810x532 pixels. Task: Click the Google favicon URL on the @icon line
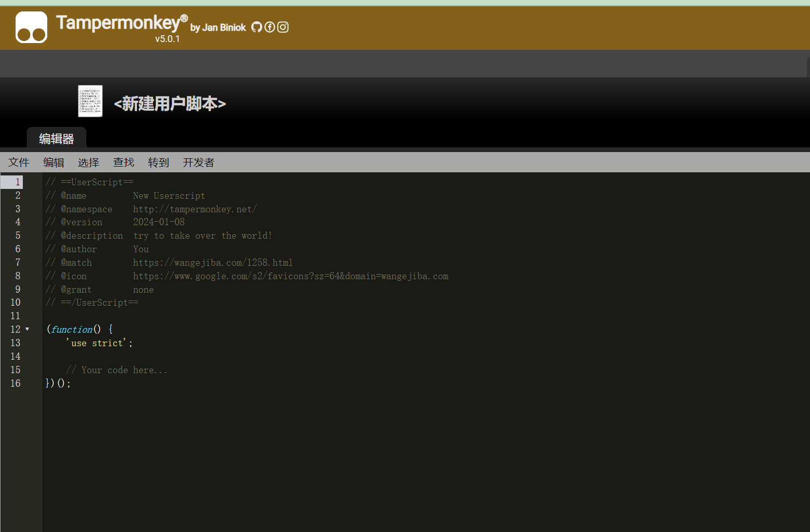click(x=291, y=276)
